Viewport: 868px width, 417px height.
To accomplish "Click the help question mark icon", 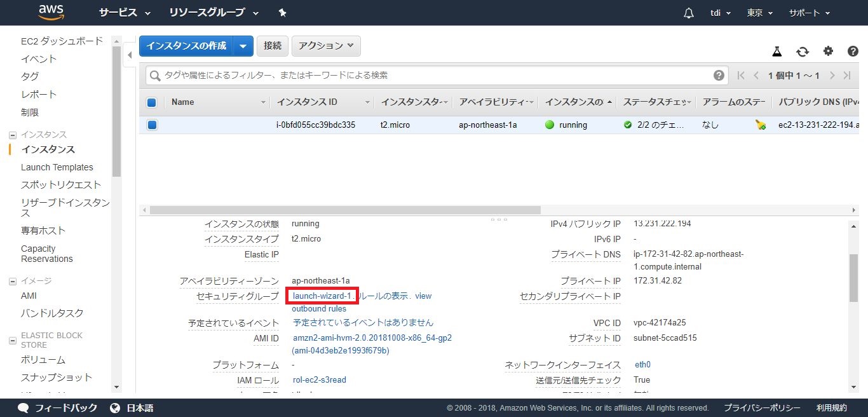I will 853,51.
